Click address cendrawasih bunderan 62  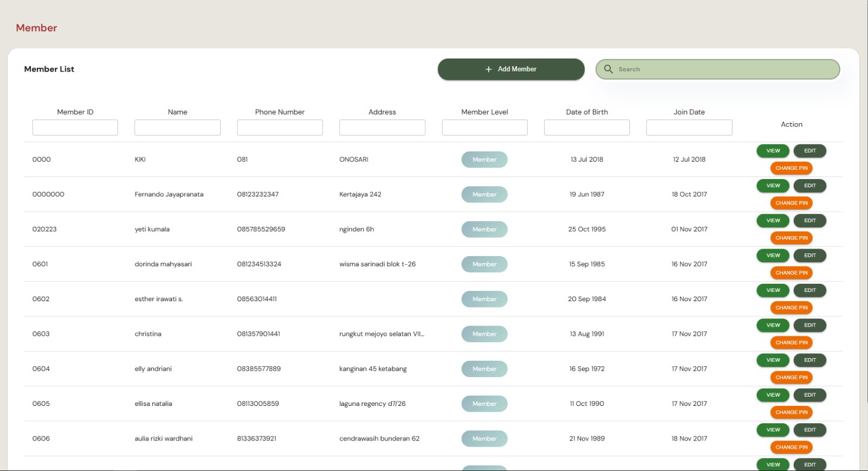pyautogui.click(x=379, y=438)
